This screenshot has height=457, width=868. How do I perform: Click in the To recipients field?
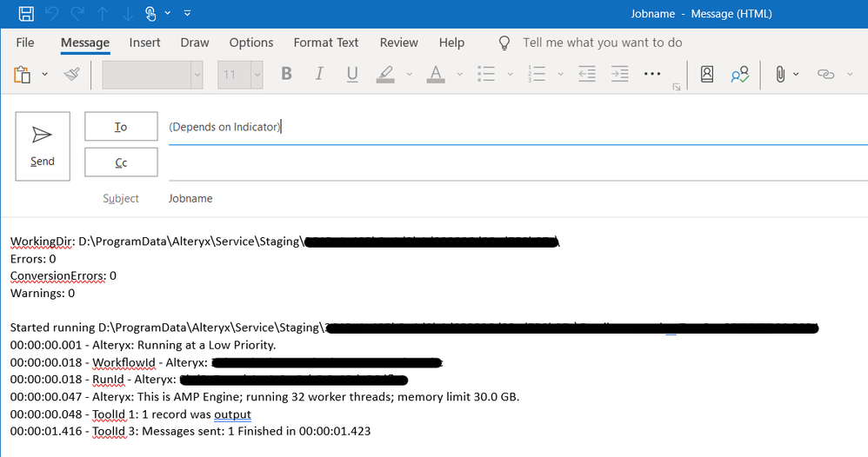tap(518, 127)
